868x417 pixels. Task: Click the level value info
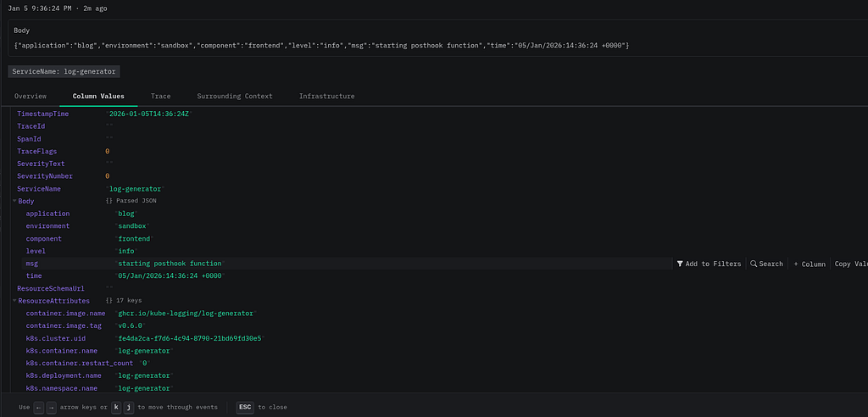point(127,251)
